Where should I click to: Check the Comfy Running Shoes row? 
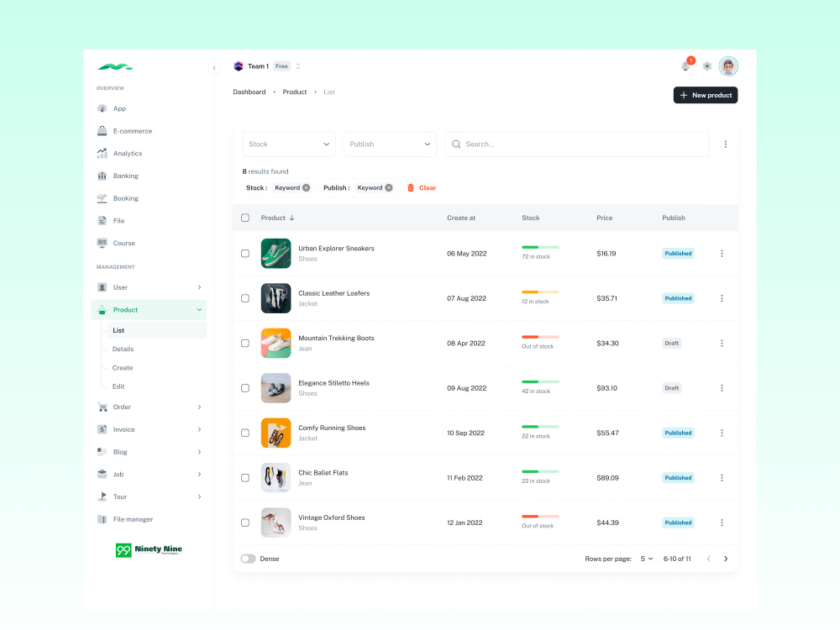pyautogui.click(x=245, y=433)
